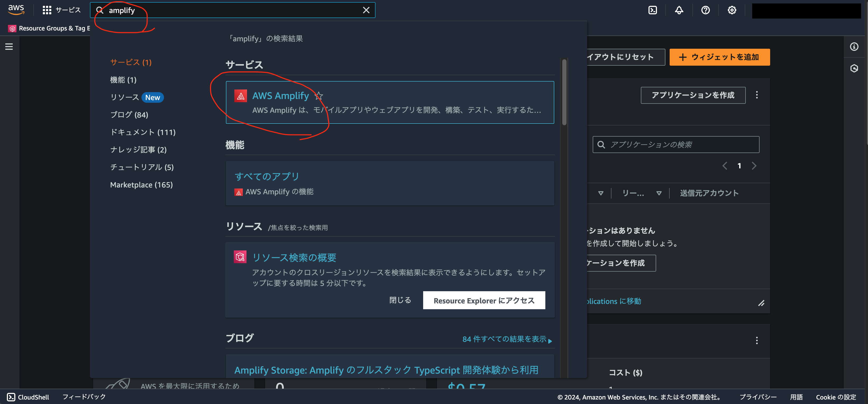Open the notifications bell icon
Viewport: 868px width, 404px height.
pos(679,10)
